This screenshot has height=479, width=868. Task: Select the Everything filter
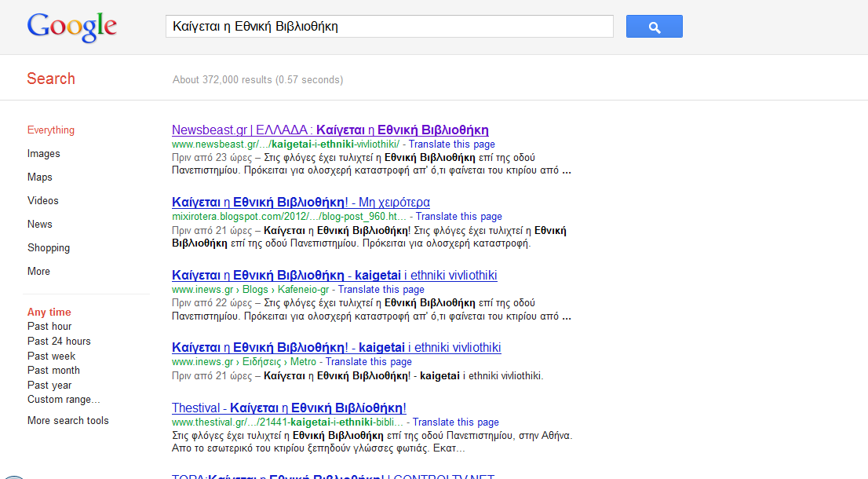click(51, 130)
